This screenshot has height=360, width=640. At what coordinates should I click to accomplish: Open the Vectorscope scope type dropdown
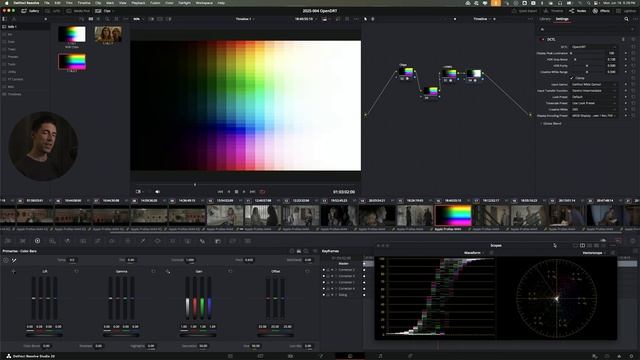click(x=594, y=253)
